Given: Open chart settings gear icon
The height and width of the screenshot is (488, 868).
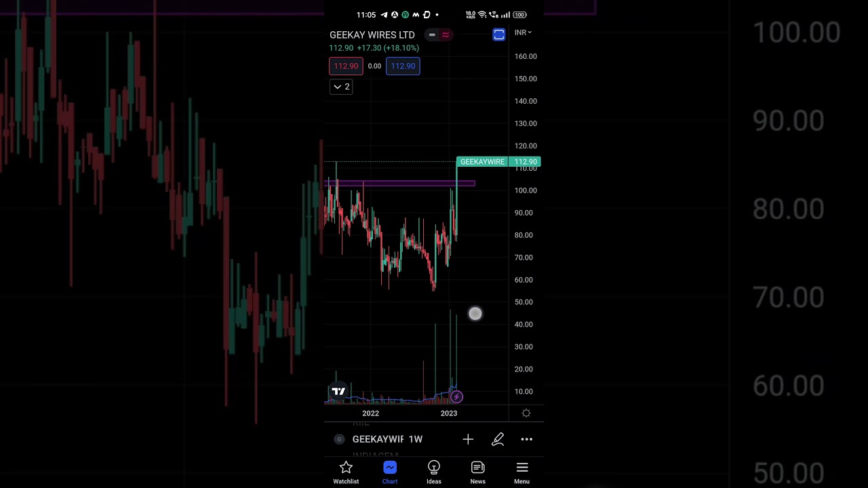Looking at the screenshot, I should (x=526, y=413).
